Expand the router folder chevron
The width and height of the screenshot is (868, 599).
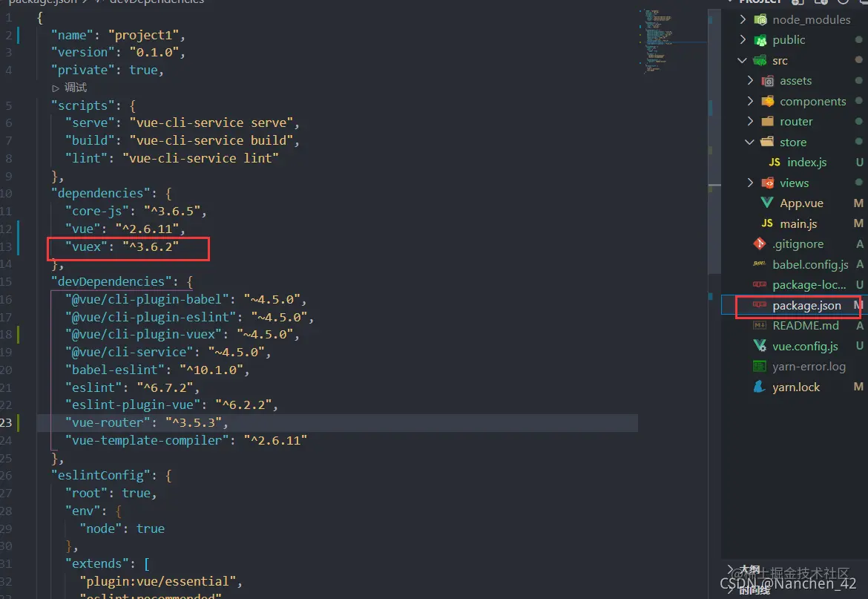750,121
